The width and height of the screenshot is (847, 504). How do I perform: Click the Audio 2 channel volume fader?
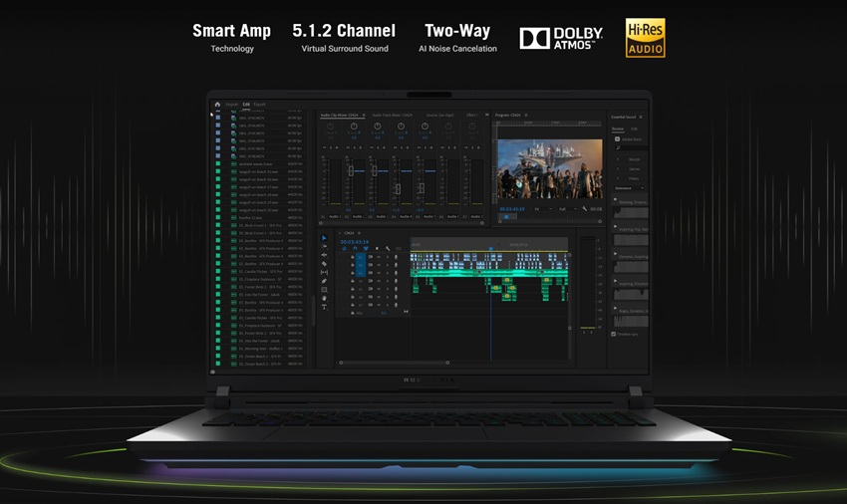pyautogui.click(x=351, y=170)
